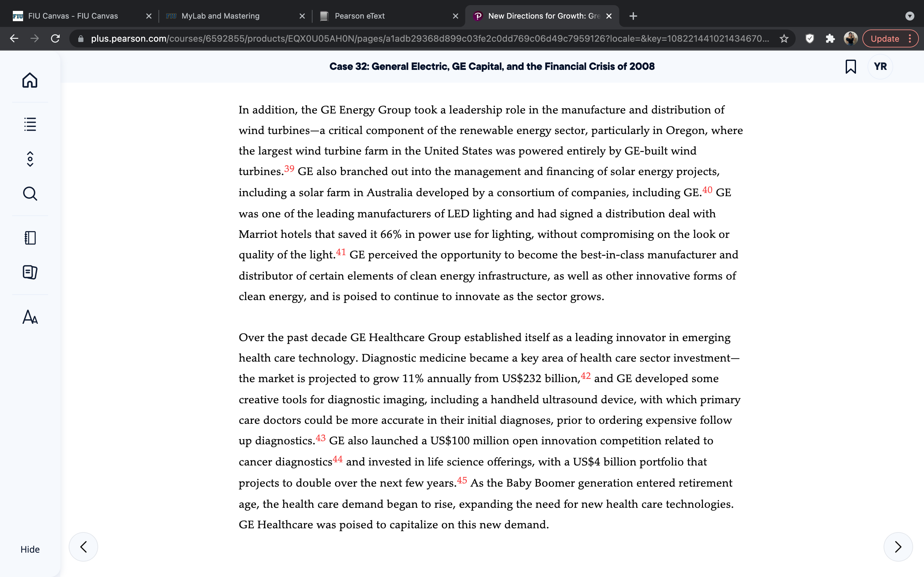The image size is (924, 577).
Task: Open the search magnifier in sidebar
Action: (x=30, y=194)
